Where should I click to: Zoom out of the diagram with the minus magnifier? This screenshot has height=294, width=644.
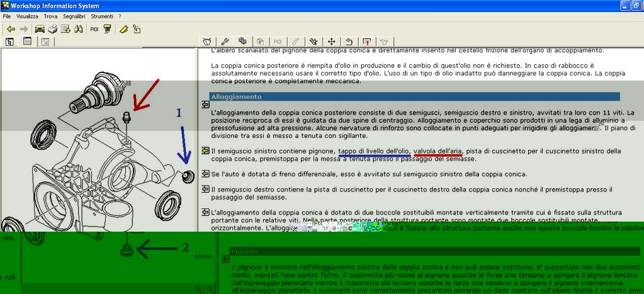click(x=210, y=289)
